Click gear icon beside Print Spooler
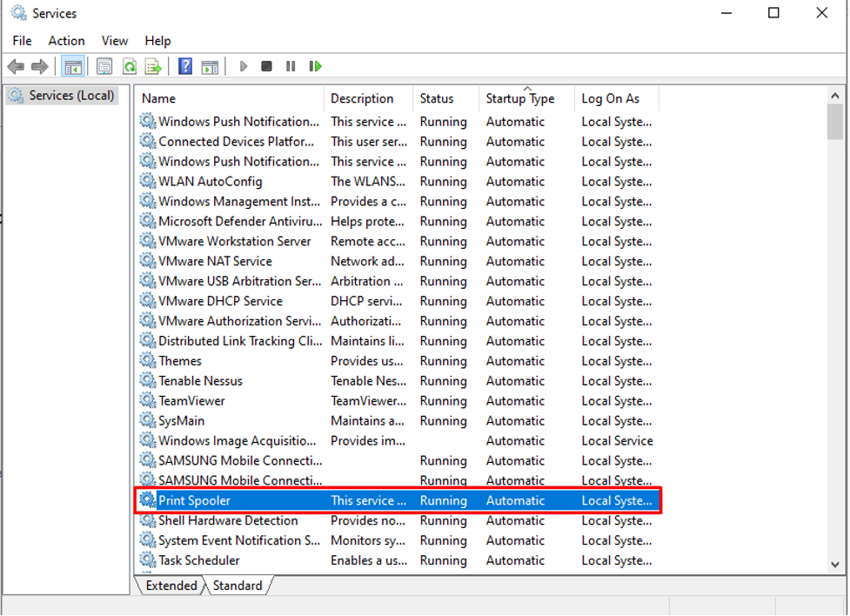Image resolution: width=850 pixels, height=616 pixels. tap(147, 500)
